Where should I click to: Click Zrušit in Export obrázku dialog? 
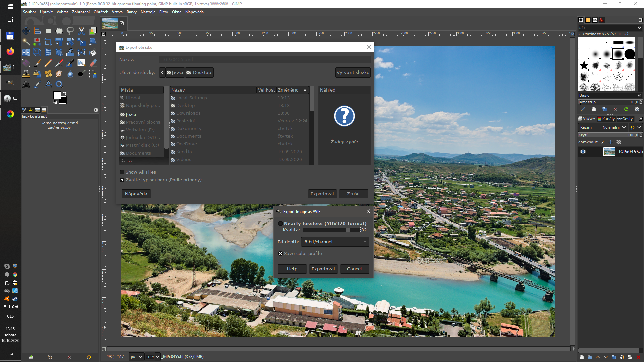(x=354, y=194)
